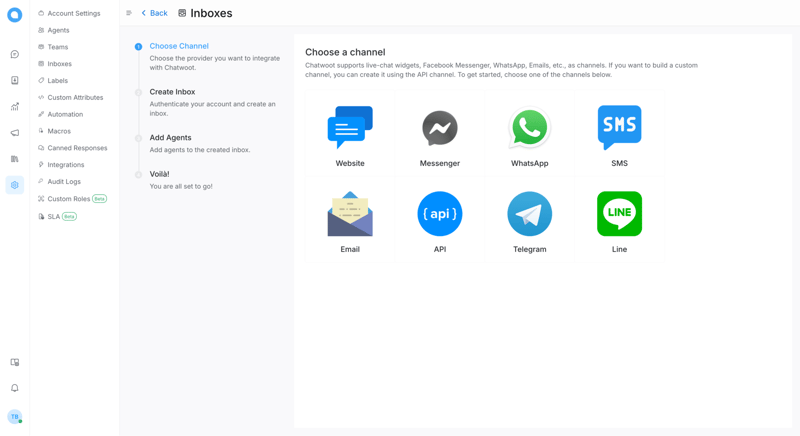This screenshot has width=800, height=436.
Task: Click the Back link
Action: (x=154, y=13)
